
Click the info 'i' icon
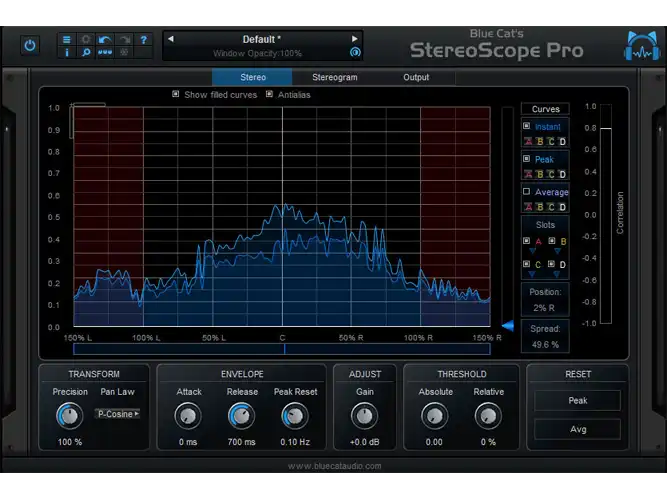tap(66, 52)
